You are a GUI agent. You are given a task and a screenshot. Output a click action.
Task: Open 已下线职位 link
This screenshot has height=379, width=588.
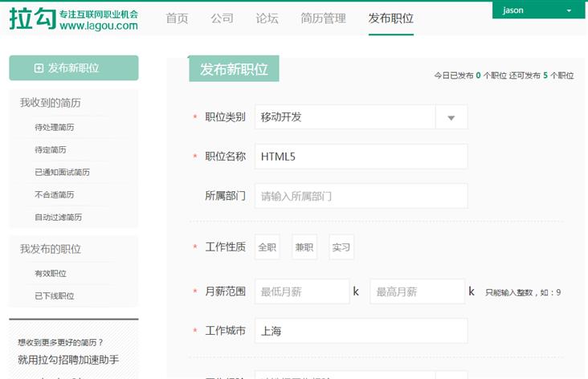click(x=55, y=295)
